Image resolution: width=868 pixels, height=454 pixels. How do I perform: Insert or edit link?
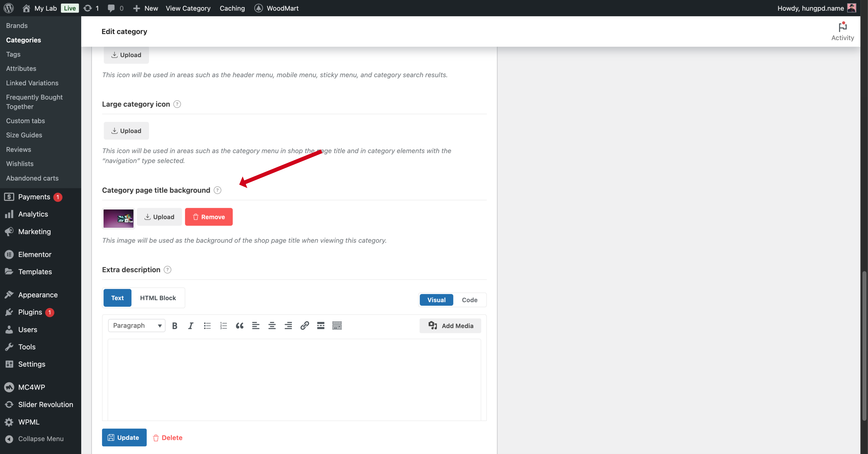(305, 326)
